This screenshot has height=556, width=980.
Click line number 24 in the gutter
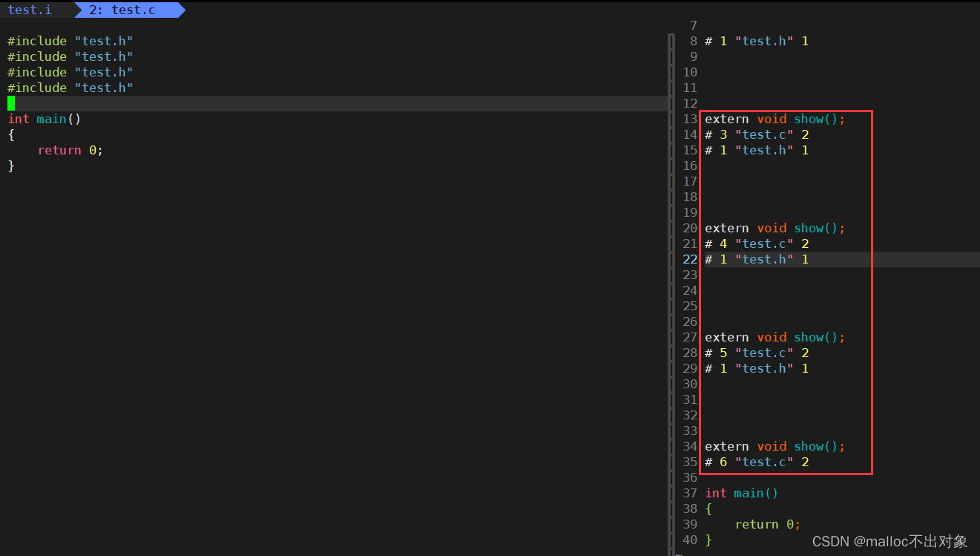tap(690, 290)
